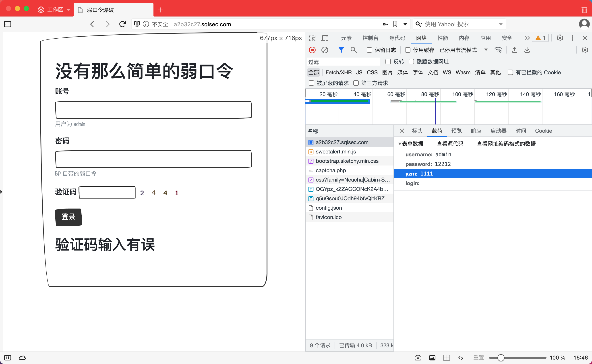The height and width of the screenshot is (364, 592).
Task: Toggle the sidebar panel icon
Action: 8,24
